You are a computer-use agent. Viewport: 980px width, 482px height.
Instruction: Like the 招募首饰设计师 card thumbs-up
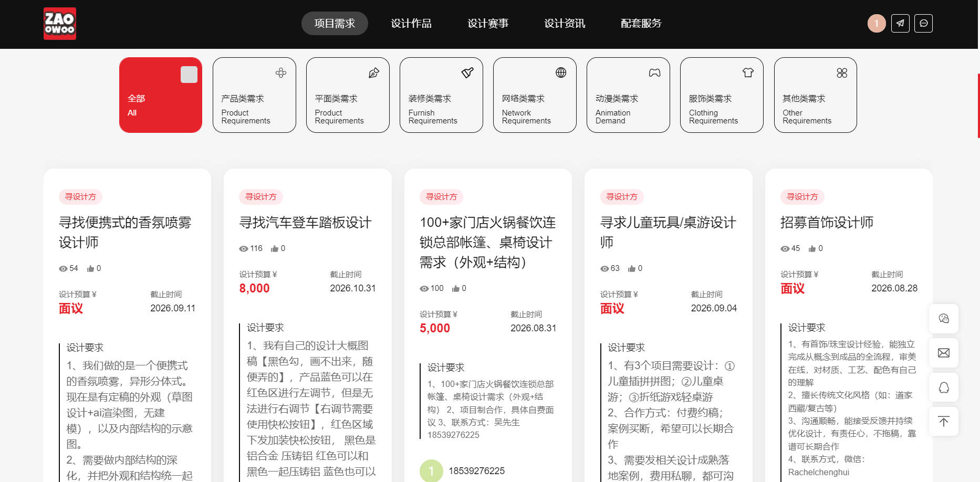[812, 248]
